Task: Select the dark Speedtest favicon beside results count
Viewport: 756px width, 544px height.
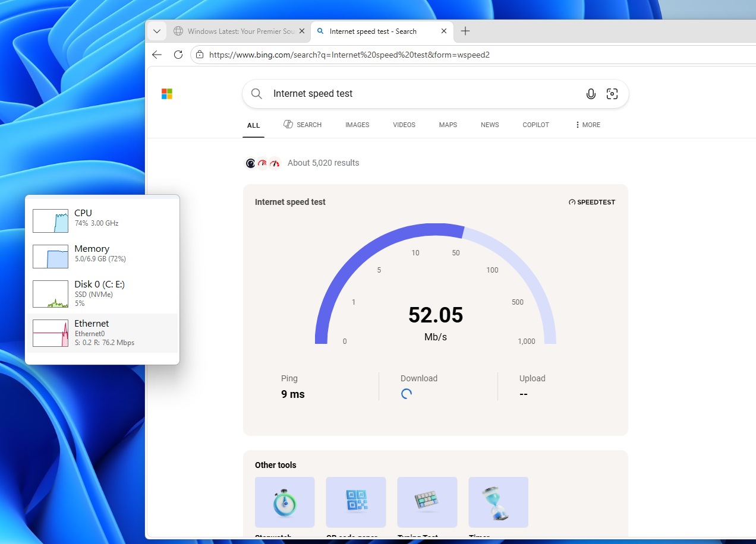Action: coord(250,163)
